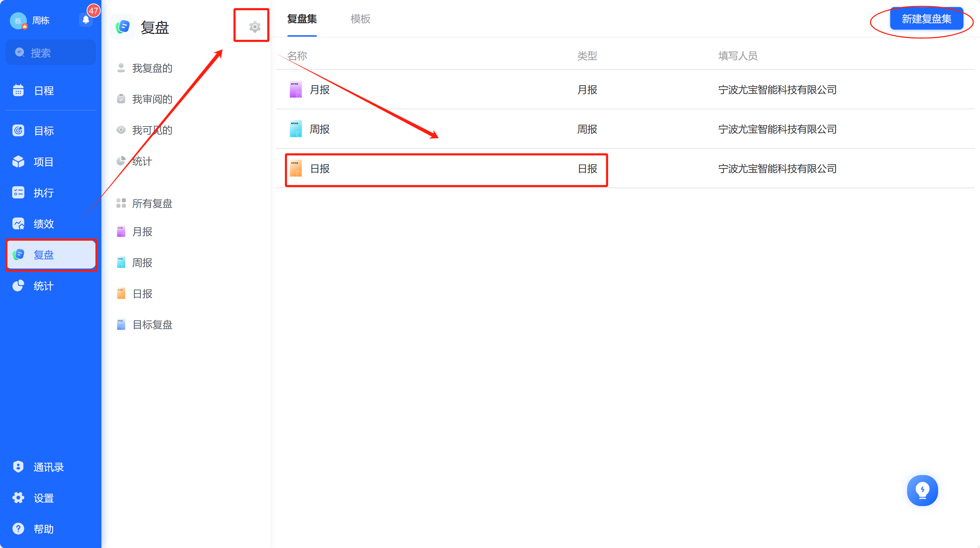Open the 绩效 section
980x548 pixels.
[51, 224]
